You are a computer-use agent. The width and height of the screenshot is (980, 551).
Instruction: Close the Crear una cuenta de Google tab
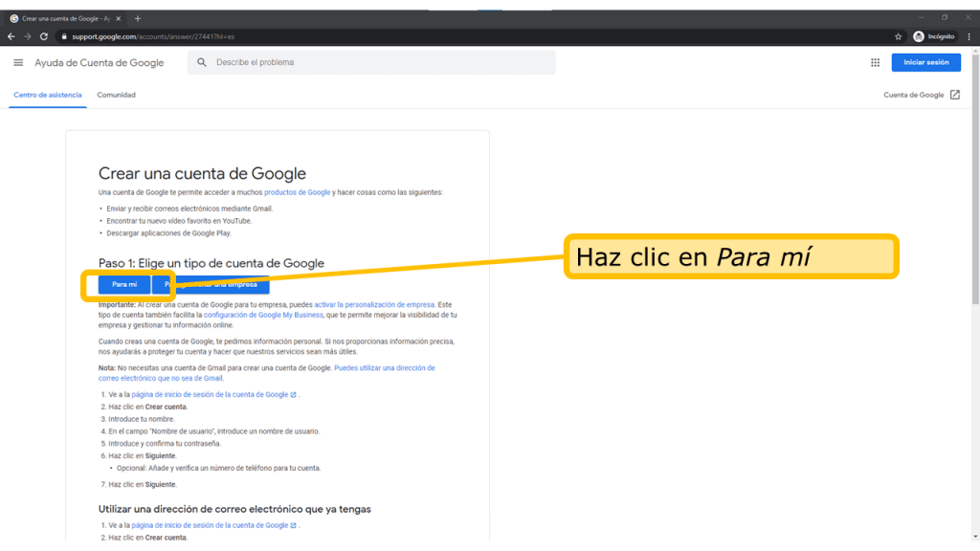118,19
